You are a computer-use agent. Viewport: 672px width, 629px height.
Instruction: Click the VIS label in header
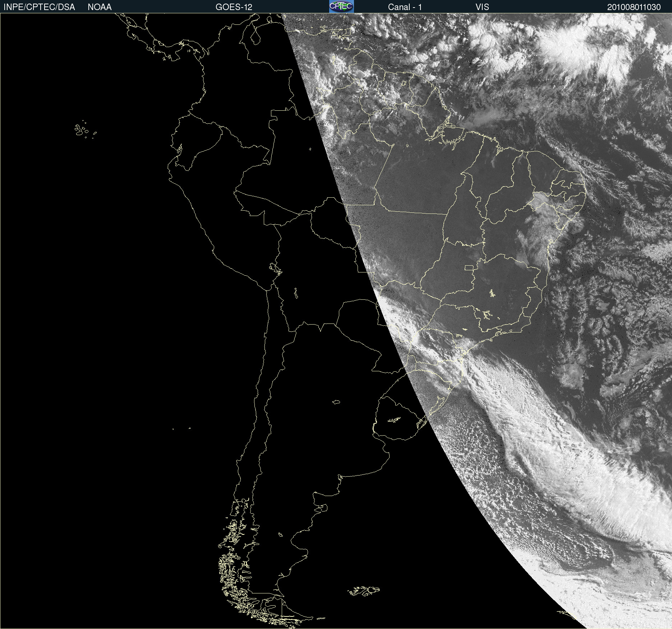pos(482,7)
